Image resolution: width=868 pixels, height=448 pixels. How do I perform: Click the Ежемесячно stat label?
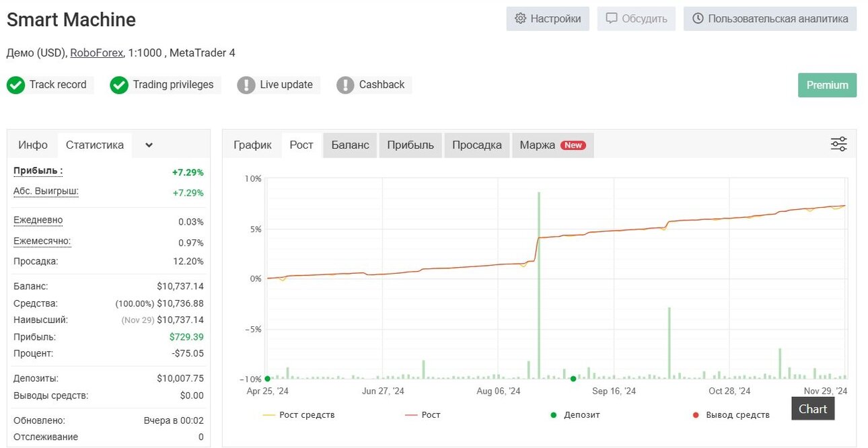[x=42, y=241]
